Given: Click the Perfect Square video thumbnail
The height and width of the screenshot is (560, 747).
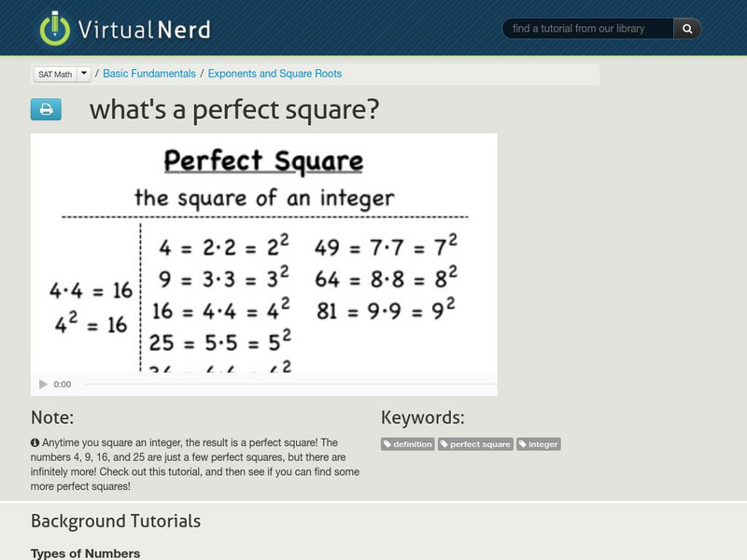Looking at the screenshot, I should pos(263,252).
